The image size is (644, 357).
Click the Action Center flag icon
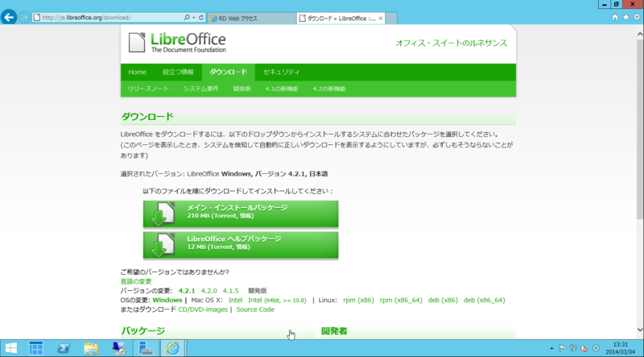[563, 348]
